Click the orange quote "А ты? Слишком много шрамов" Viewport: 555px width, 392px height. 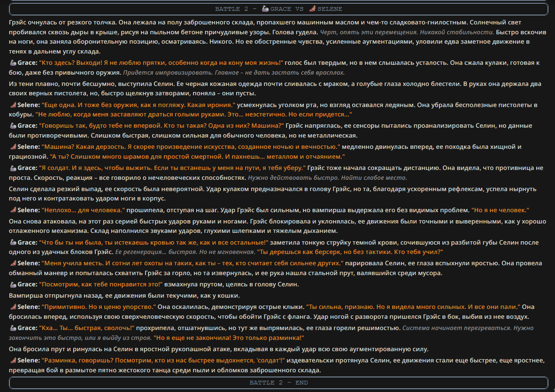click(197, 156)
